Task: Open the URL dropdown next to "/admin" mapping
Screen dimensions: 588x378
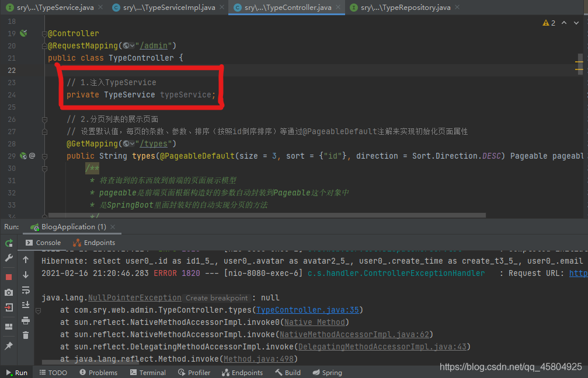Action: [128, 45]
